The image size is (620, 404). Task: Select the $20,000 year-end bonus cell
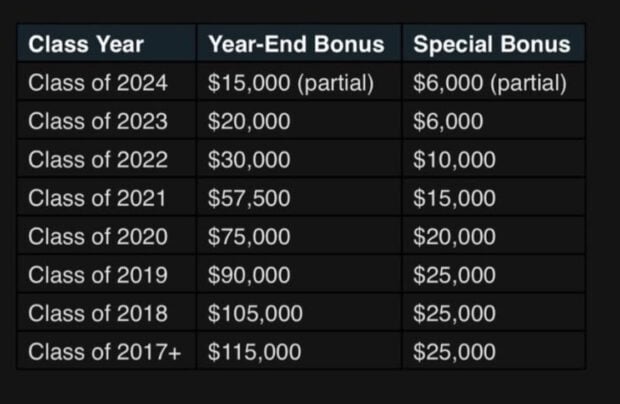pyautogui.click(x=250, y=122)
